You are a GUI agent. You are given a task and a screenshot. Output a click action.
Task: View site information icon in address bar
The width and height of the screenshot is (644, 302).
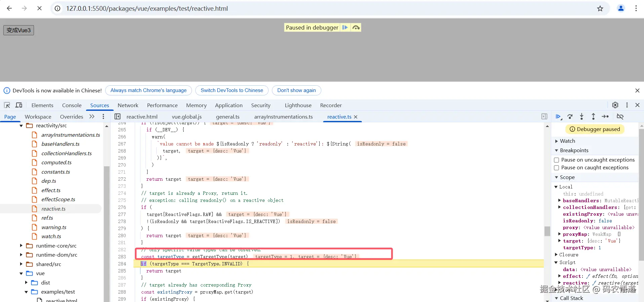pyautogui.click(x=58, y=8)
